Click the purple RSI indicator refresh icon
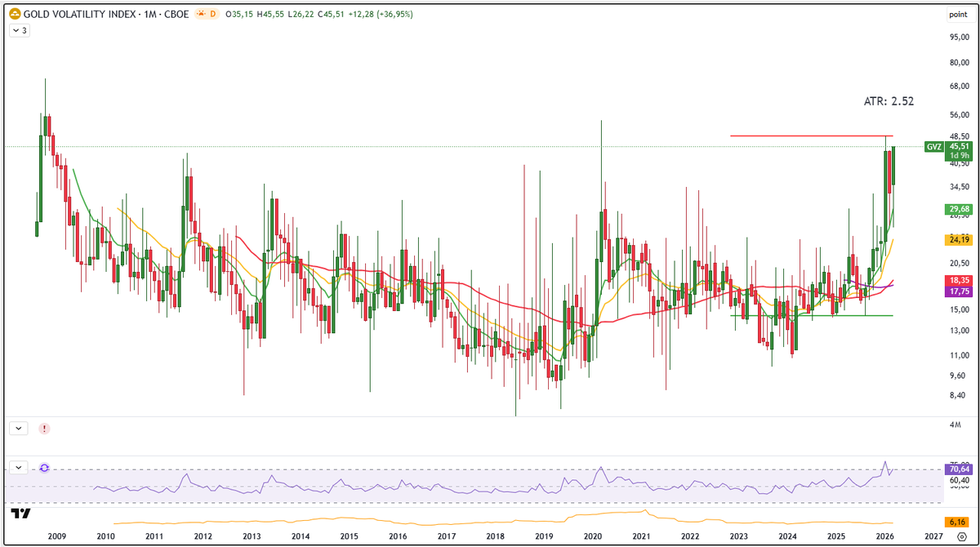The width and height of the screenshot is (980, 547). (x=43, y=468)
